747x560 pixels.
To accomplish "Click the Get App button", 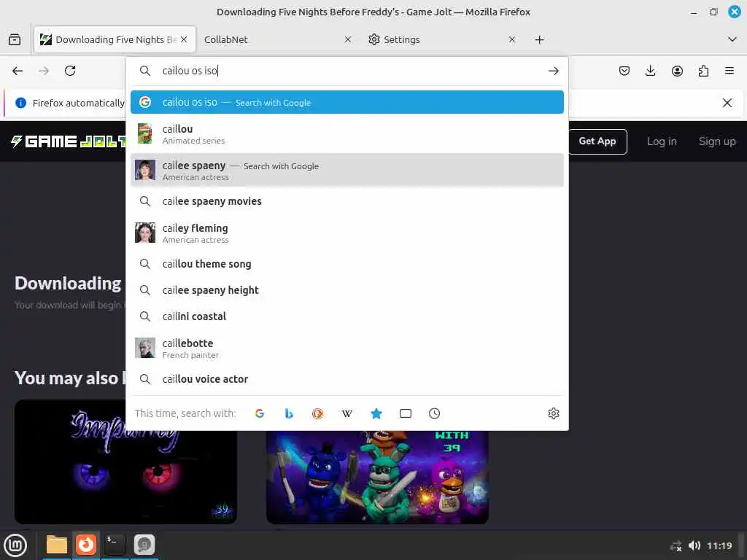I will [x=597, y=141].
